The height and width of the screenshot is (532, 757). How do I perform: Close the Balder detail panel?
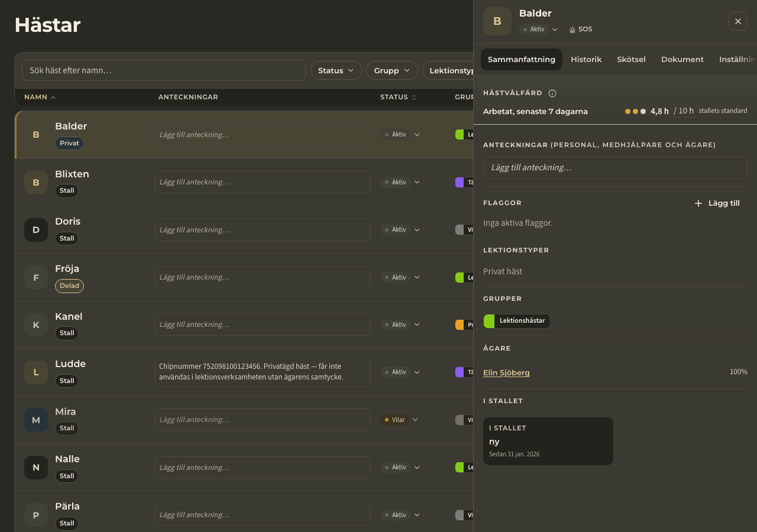pyautogui.click(x=738, y=21)
